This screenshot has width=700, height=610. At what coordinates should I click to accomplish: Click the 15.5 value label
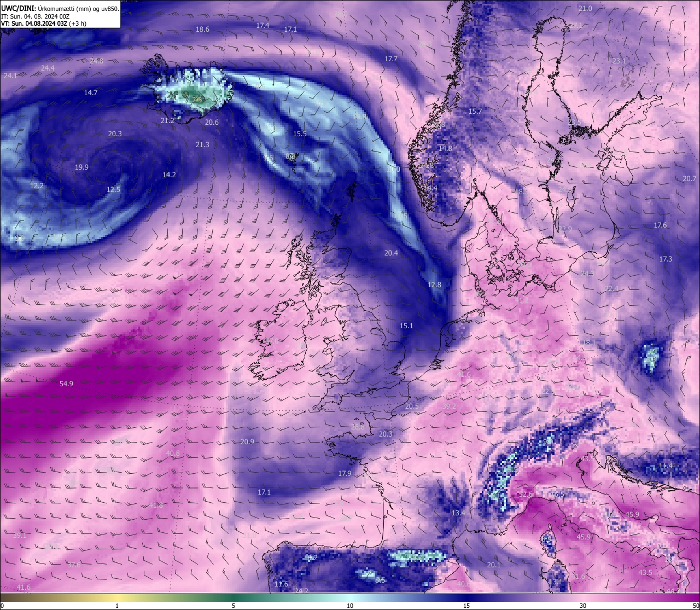coord(300,134)
